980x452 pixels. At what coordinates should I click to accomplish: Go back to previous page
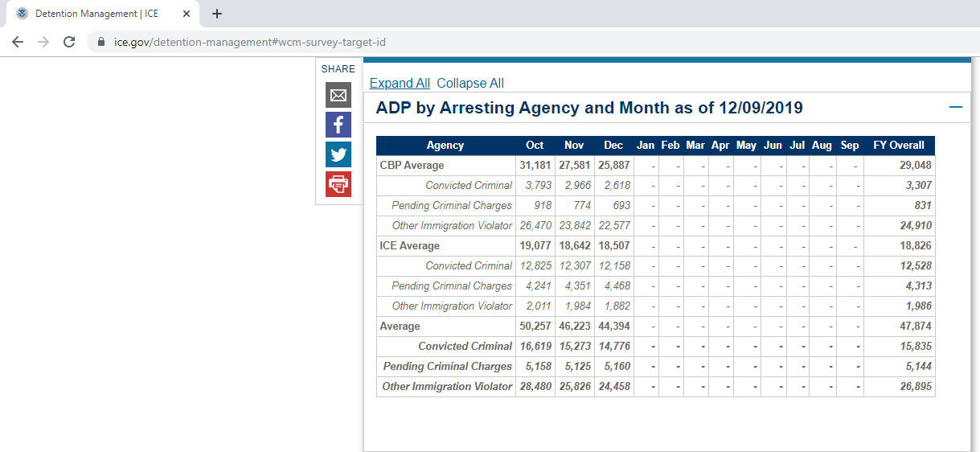pos(18,42)
